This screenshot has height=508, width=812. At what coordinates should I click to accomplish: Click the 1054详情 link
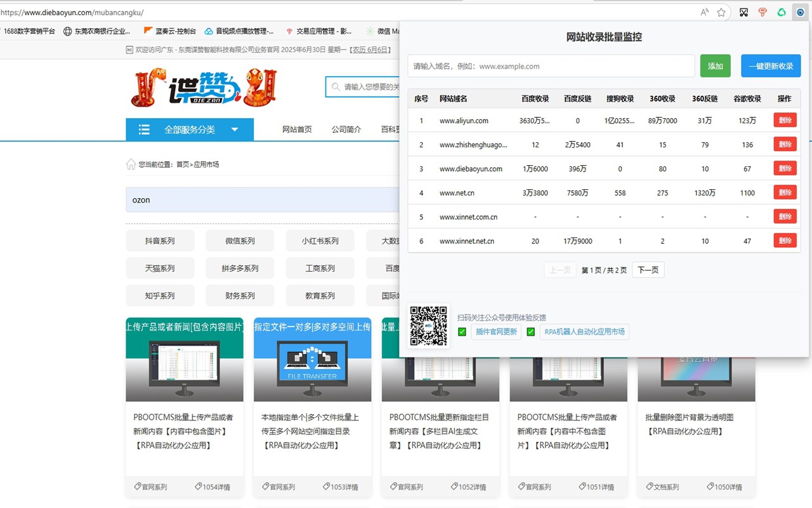(213, 487)
